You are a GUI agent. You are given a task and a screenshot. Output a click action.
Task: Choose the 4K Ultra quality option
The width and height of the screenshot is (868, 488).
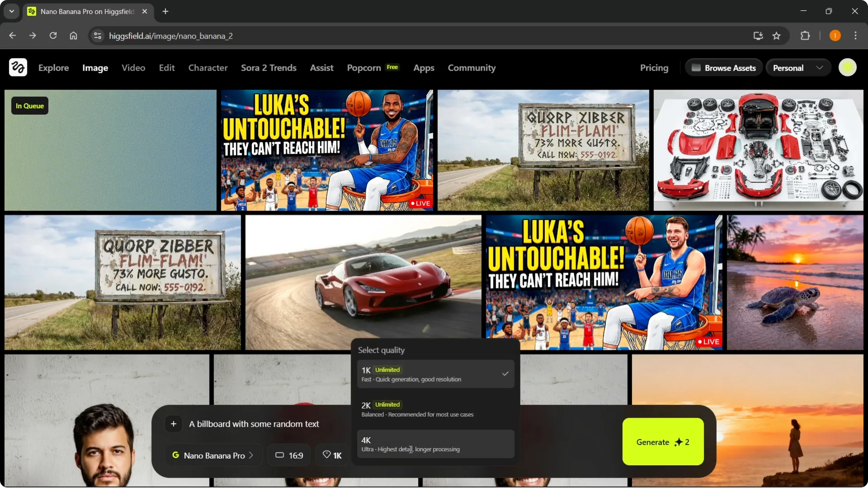(435, 444)
